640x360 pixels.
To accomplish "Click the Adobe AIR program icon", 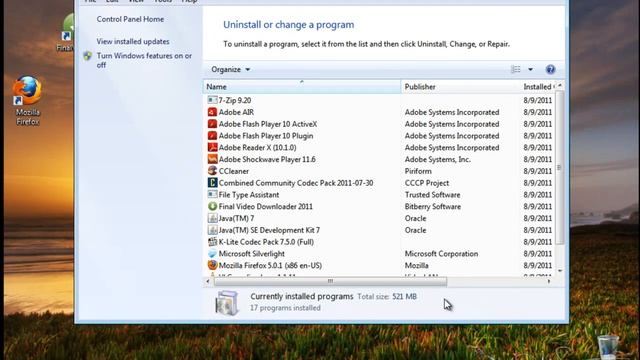I will [x=212, y=112].
